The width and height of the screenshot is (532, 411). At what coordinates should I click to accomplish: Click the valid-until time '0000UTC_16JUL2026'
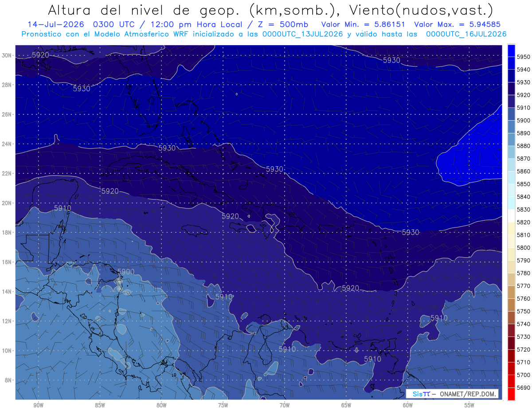point(466,34)
